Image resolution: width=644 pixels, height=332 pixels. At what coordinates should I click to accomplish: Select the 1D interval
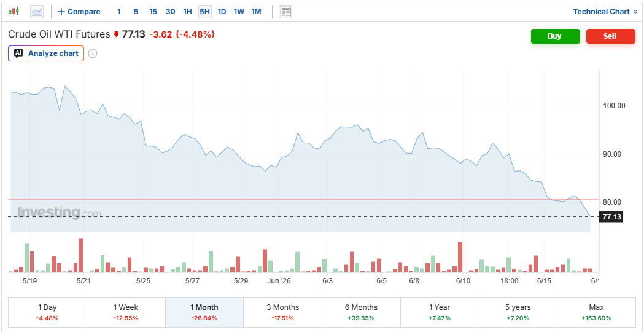(222, 12)
